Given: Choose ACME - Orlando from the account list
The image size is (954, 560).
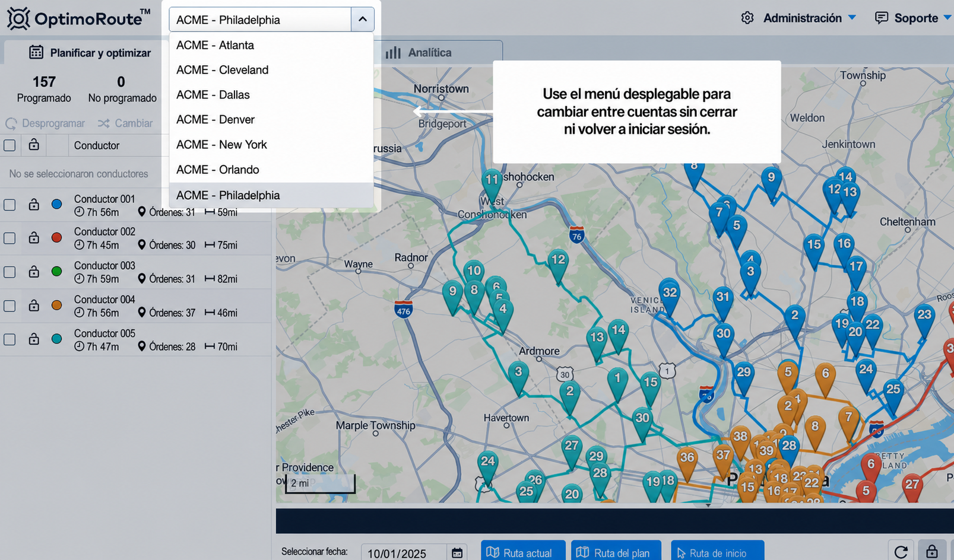Looking at the screenshot, I should [x=271, y=170].
